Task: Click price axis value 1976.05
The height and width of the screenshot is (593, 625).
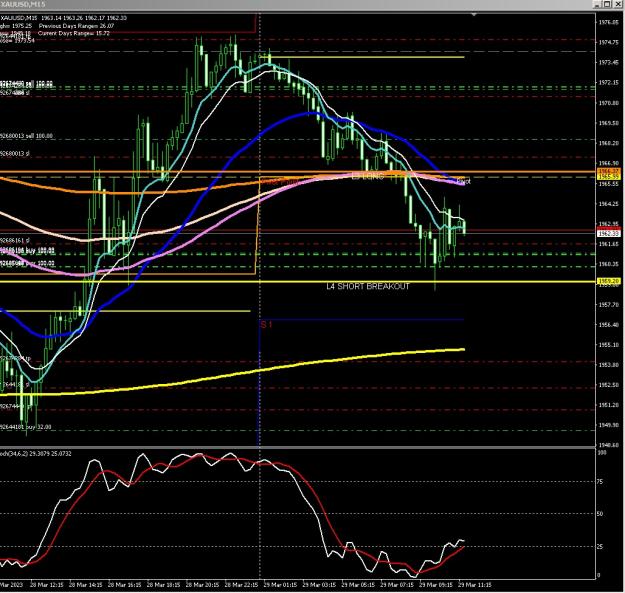Action: click(x=609, y=22)
